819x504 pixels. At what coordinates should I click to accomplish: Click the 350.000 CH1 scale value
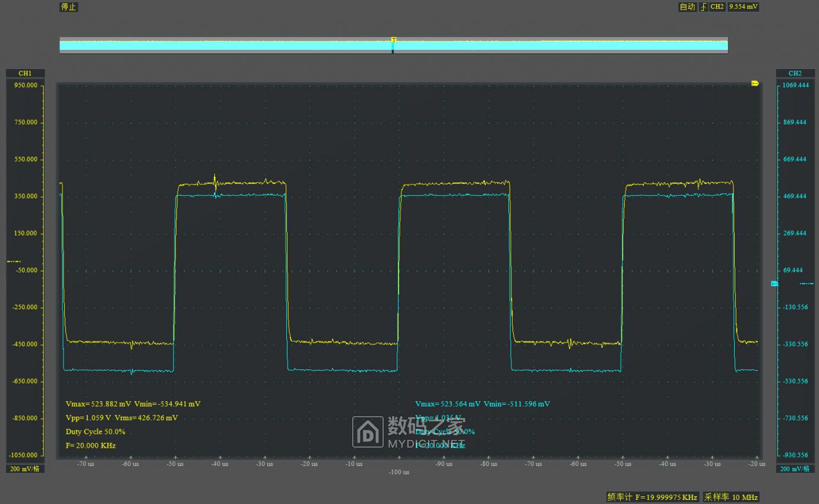point(25,196)
